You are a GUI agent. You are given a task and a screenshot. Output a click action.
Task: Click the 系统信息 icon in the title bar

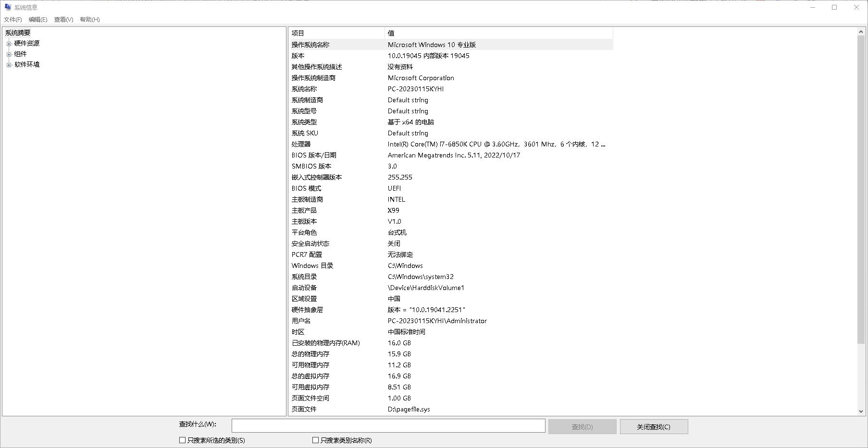[x=7, y=7]
